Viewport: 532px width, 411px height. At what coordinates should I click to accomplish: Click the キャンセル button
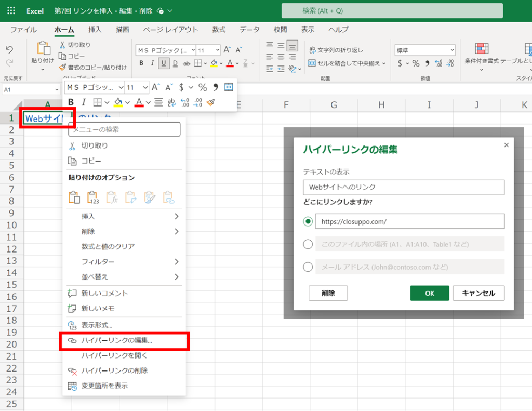click(x=478, y=293)
